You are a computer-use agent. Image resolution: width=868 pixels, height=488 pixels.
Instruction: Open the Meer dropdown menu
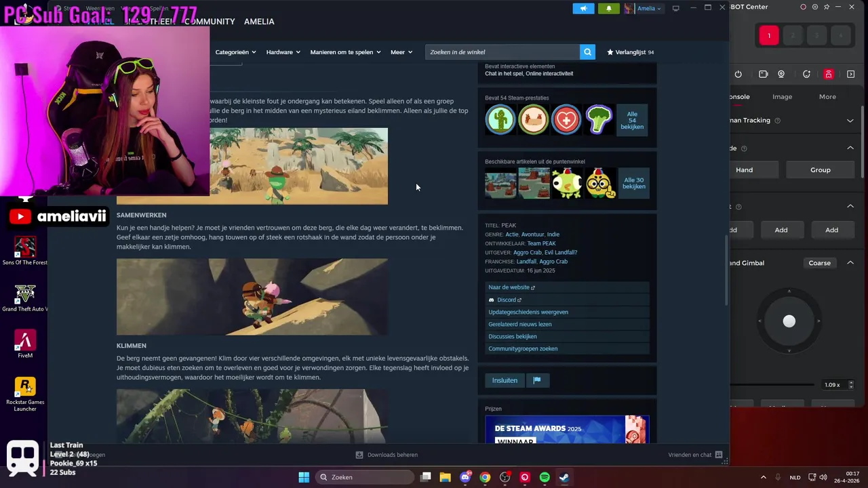point(401,52)
